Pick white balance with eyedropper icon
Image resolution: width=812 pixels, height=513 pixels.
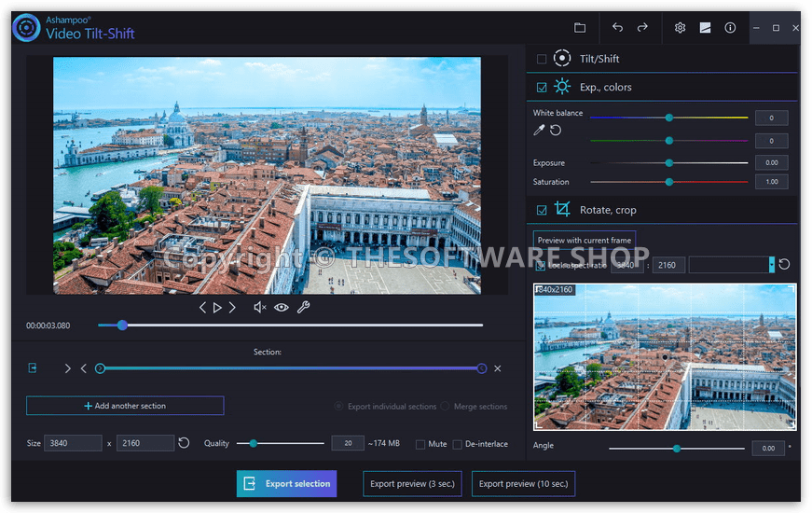click(x=539, y=131)
